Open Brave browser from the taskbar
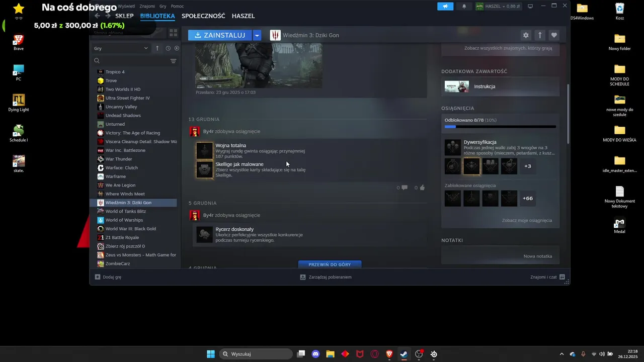The image size is (644, 362). pos(389,354)
